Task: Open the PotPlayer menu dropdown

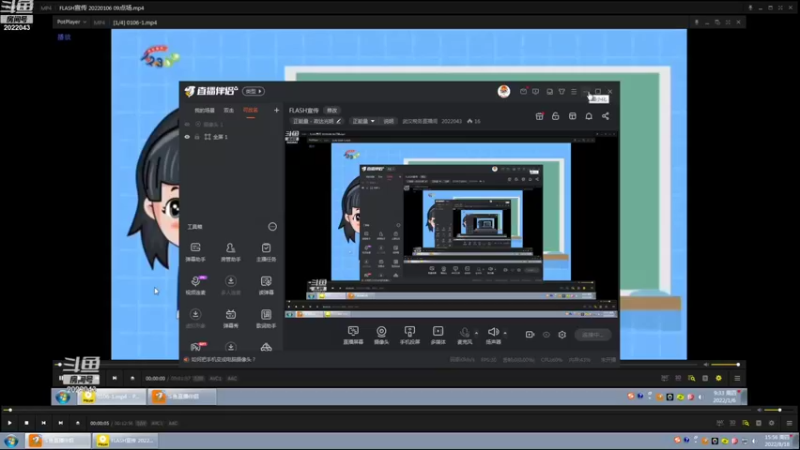Action: tap(71, 22)
